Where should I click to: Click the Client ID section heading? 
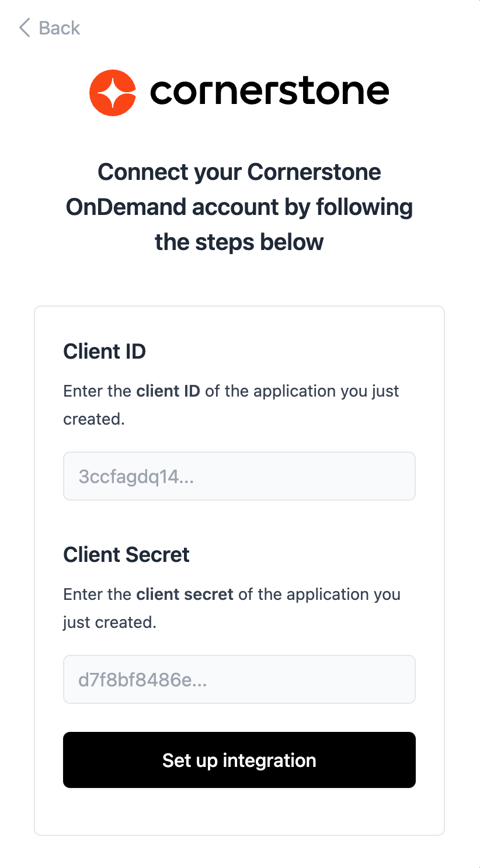coord(105,352)
